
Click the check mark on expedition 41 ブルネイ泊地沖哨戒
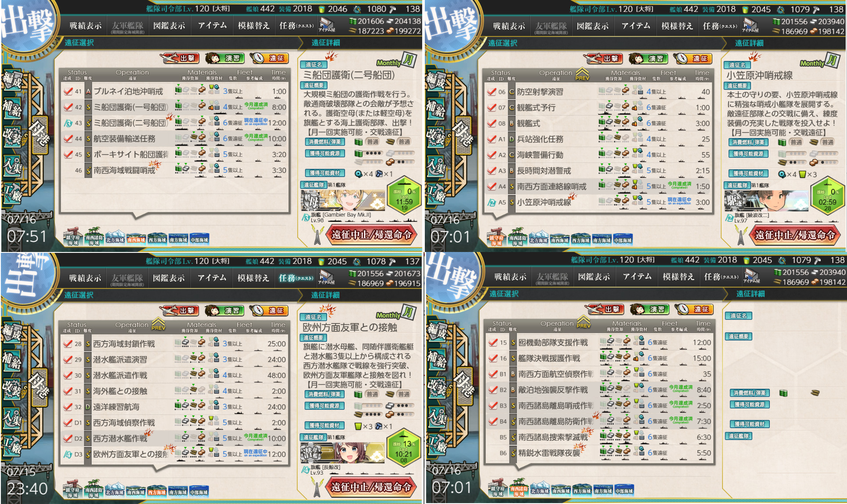(x=68, y=91)
